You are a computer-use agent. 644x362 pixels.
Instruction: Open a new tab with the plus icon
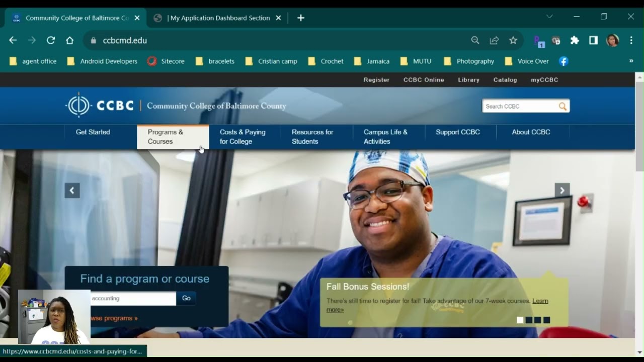click(x=301, y=18)
